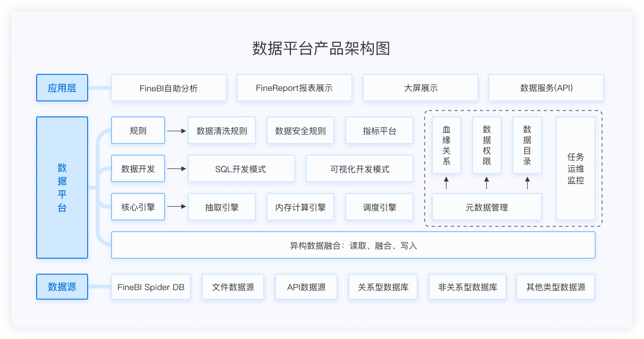Click the vertical 数据权限 box
This screenshot has width=644, height=339.
(487, 145)
